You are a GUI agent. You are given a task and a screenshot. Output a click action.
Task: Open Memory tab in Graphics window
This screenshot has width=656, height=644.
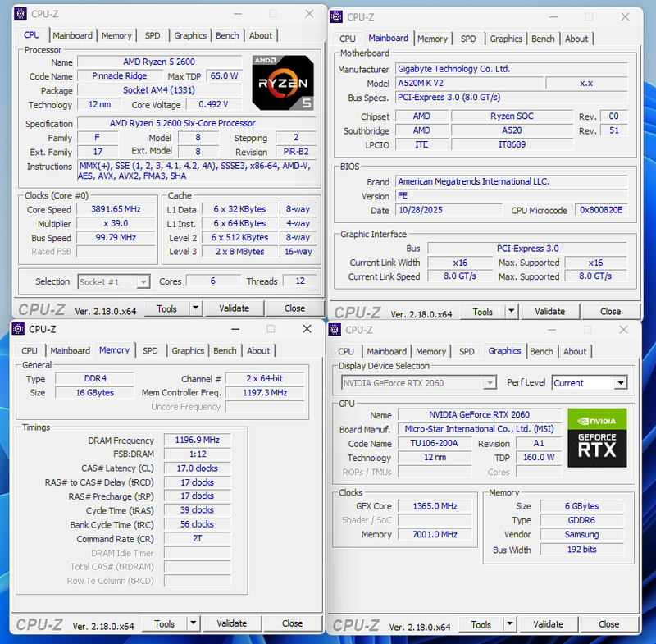click(431, 351)
